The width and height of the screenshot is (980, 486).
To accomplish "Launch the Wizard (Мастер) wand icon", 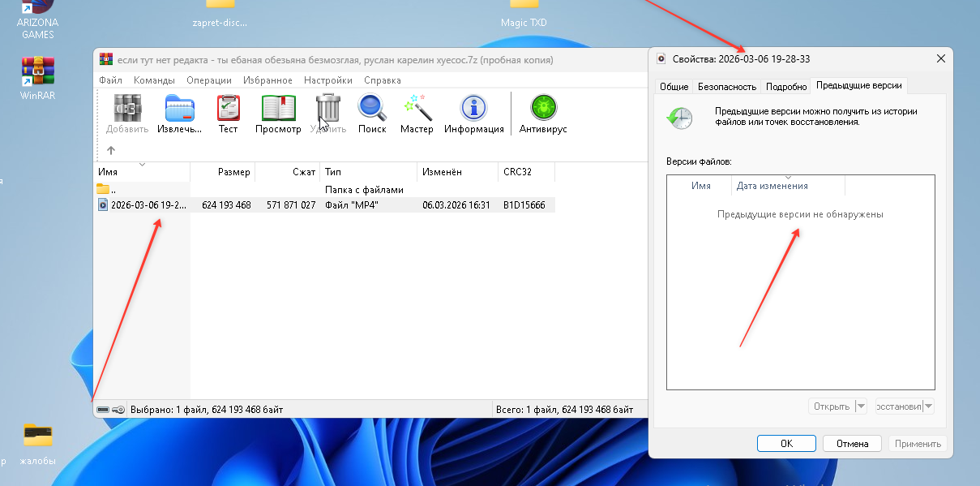I will [417, 110].
